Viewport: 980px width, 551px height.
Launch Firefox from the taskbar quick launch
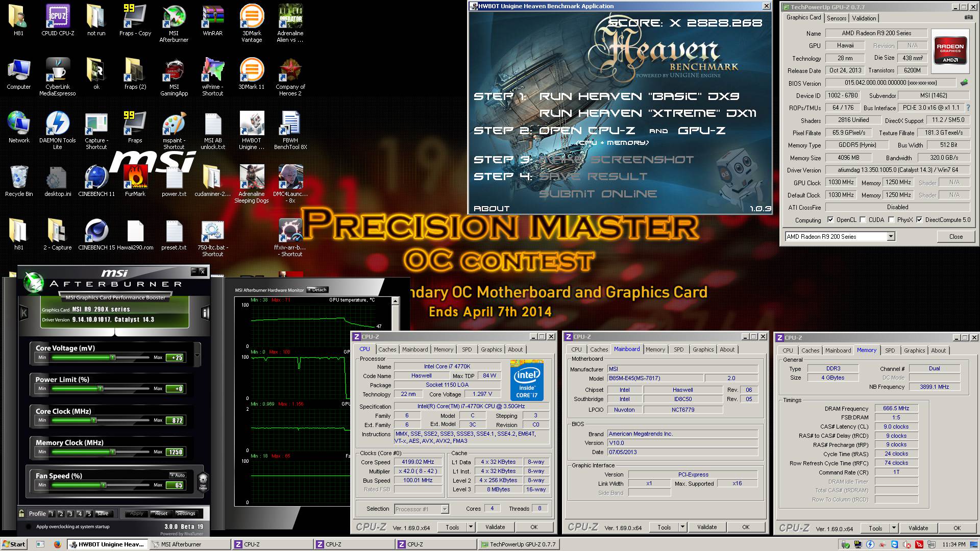coord(57,544)
